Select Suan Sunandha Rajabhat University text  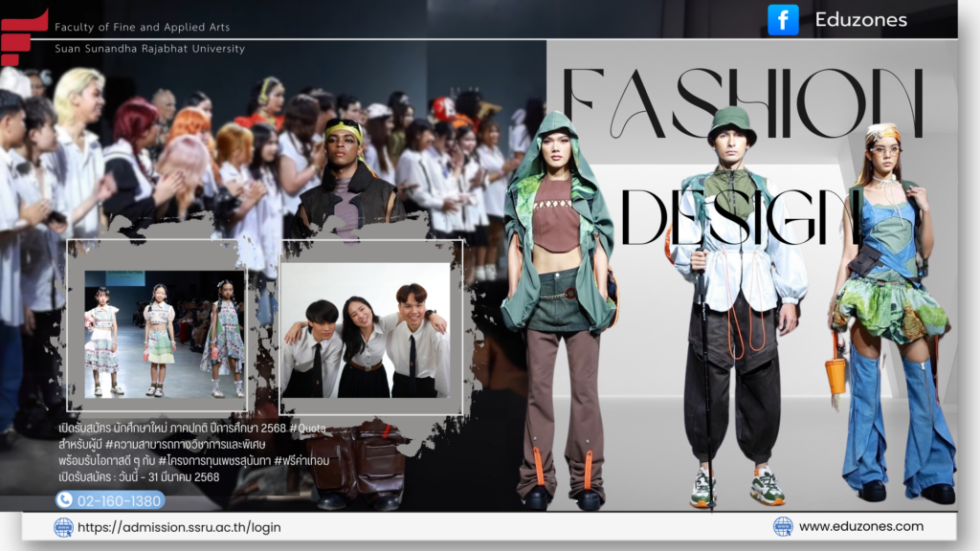coord(149,49)
